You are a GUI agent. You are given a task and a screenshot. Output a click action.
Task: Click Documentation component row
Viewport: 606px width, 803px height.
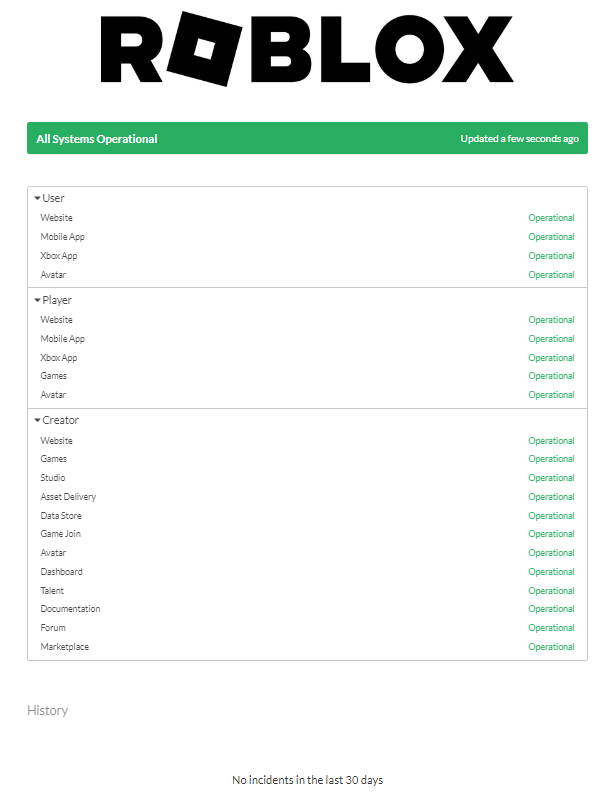pyautogui.click(x=70, y=609)
